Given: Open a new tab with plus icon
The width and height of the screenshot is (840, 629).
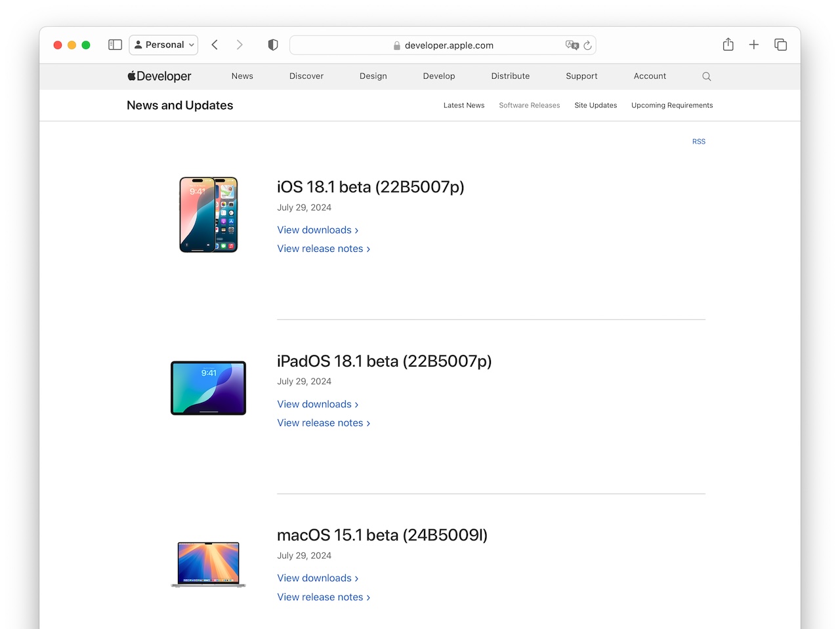Looking at the screenshot, I should (x=754, y=45).
